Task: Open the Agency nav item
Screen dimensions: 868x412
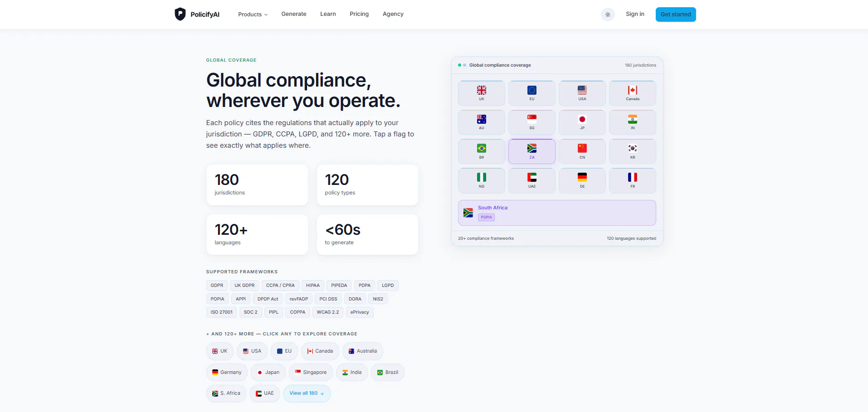Action: click(x=393, y=14)
